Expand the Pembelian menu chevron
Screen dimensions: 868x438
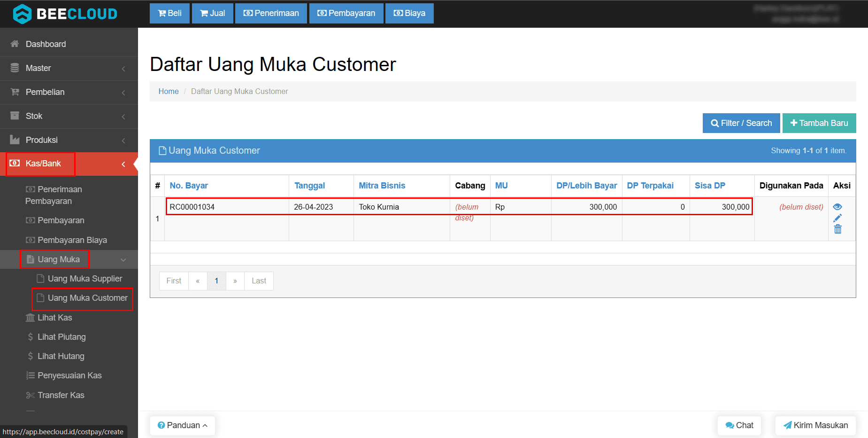(x=123, y=93)
